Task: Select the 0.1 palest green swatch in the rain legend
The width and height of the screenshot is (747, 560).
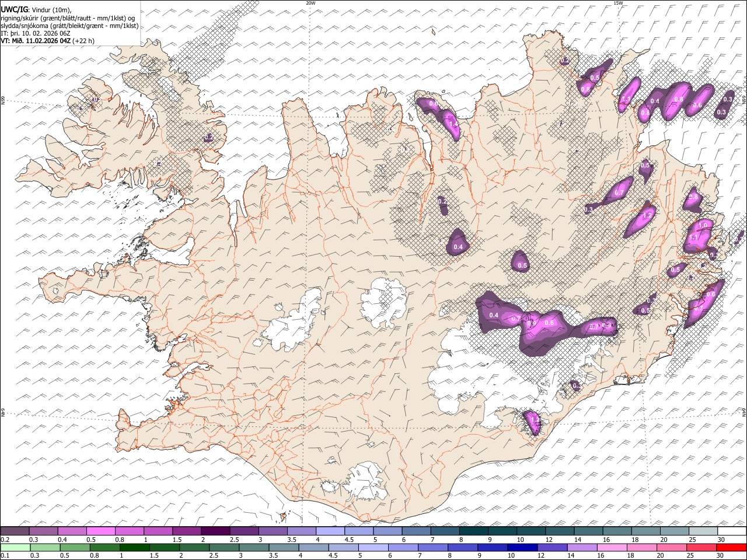Action: pos(15,547)
